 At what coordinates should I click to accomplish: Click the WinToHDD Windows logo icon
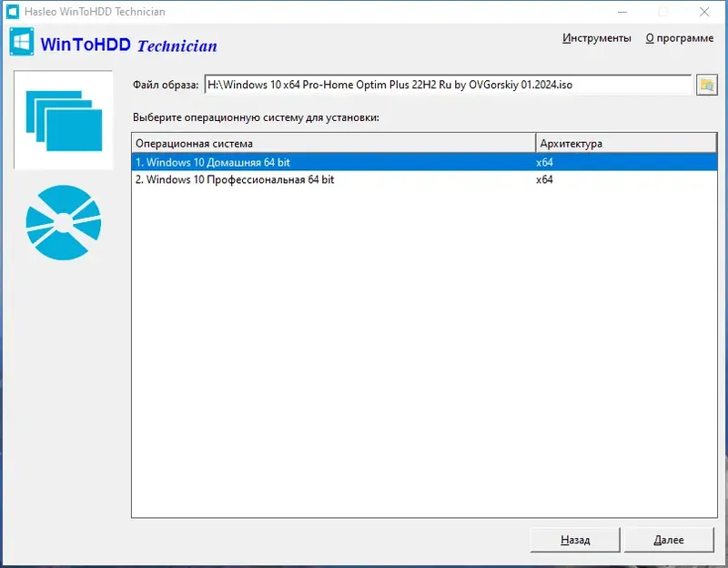[21, 42]
